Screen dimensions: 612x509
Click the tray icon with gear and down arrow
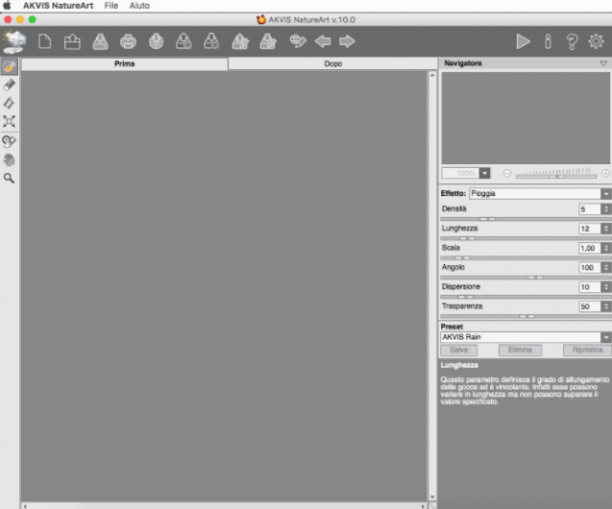click(x=212, y=41)
